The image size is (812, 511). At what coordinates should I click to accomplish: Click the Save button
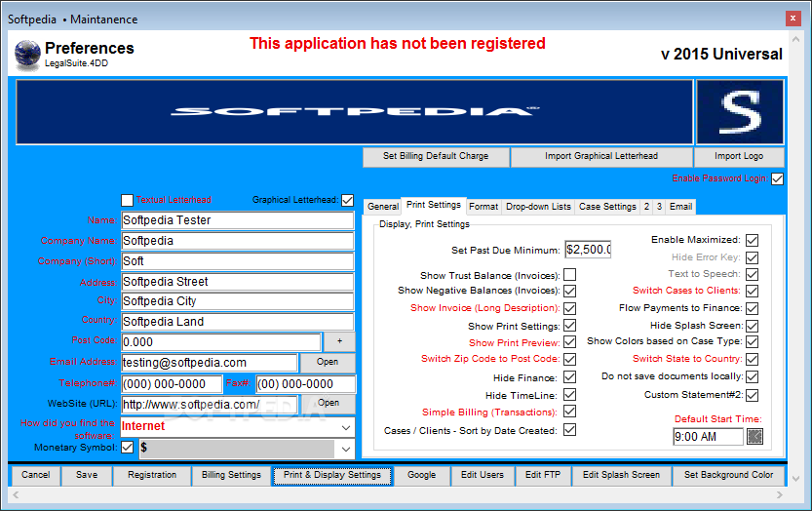click(87, 475)
